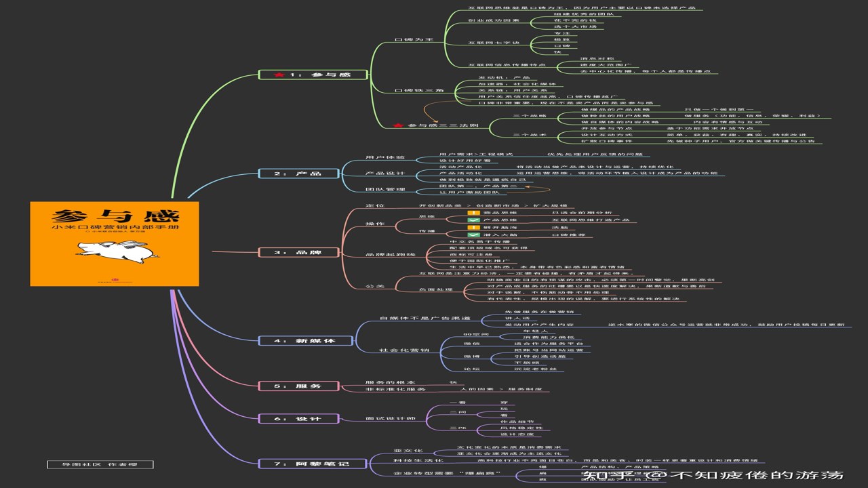
Task: Click the leaf '团队第一，产品第二'
Action: (x=477, y=186)
